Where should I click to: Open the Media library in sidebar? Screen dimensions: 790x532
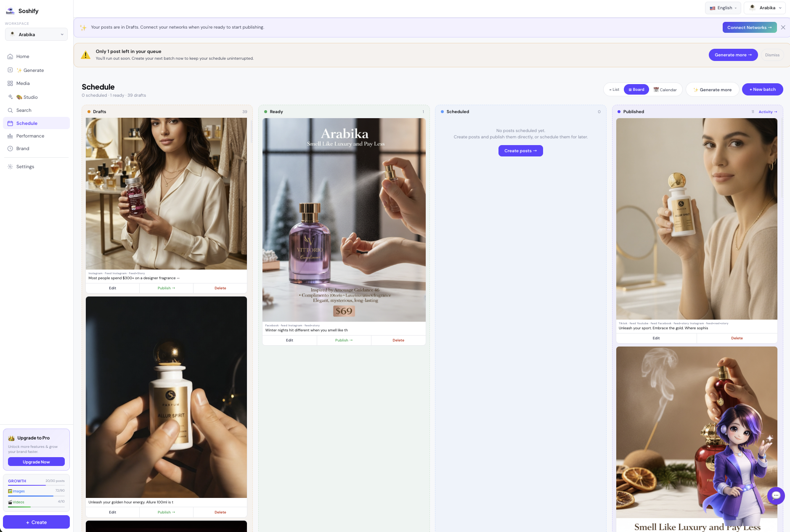36,83
